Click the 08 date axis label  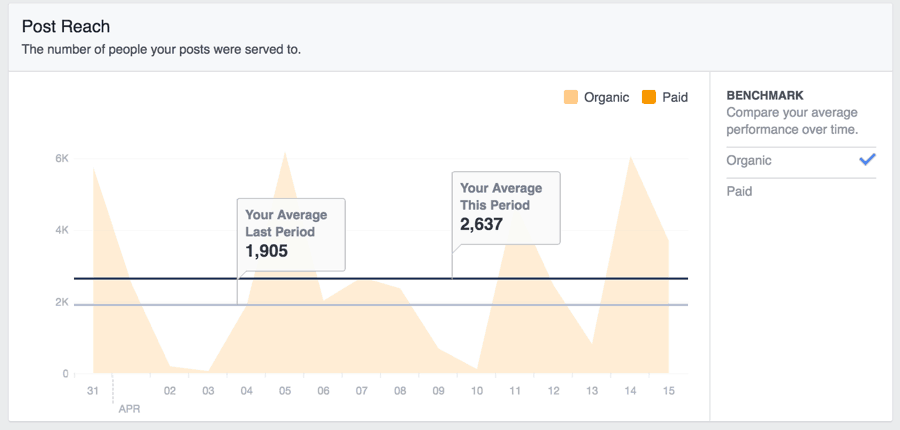pyautogui.click(x=400, y=391)
